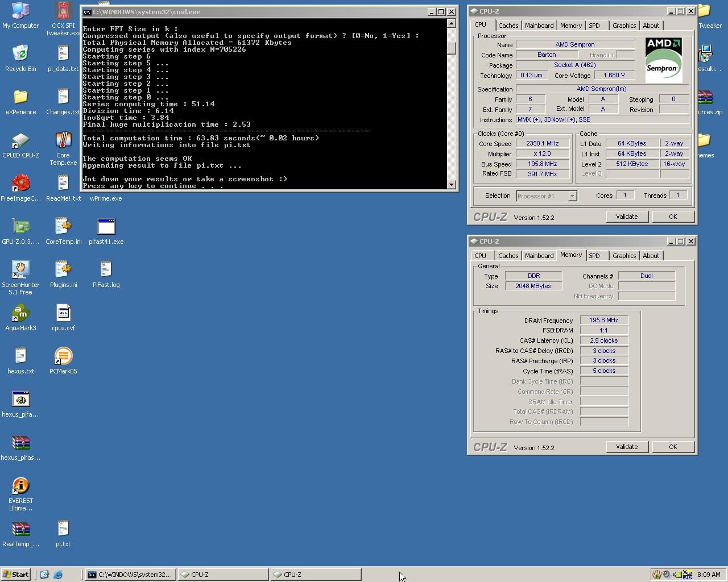Open Plugins.ini file icon
The height and width of the screenshot is (582, 728).
[x=63, y=274]
